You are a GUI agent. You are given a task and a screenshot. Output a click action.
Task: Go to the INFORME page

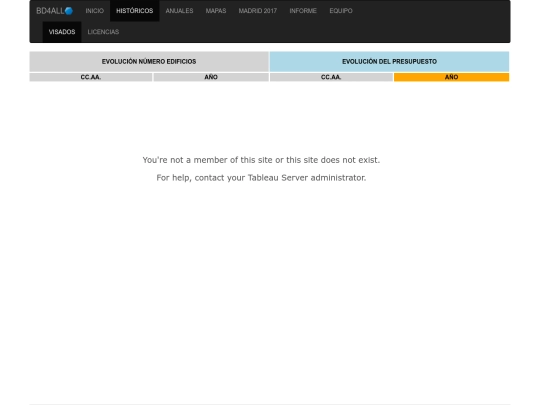[x=303, y=11]
